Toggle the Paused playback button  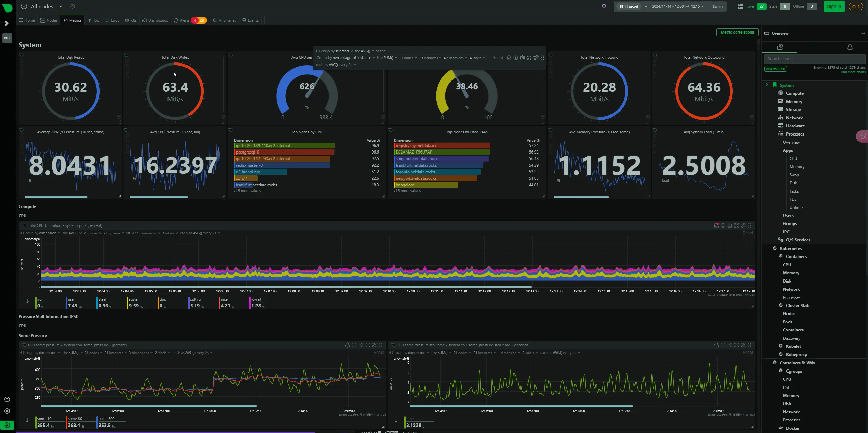pos(629,6)
